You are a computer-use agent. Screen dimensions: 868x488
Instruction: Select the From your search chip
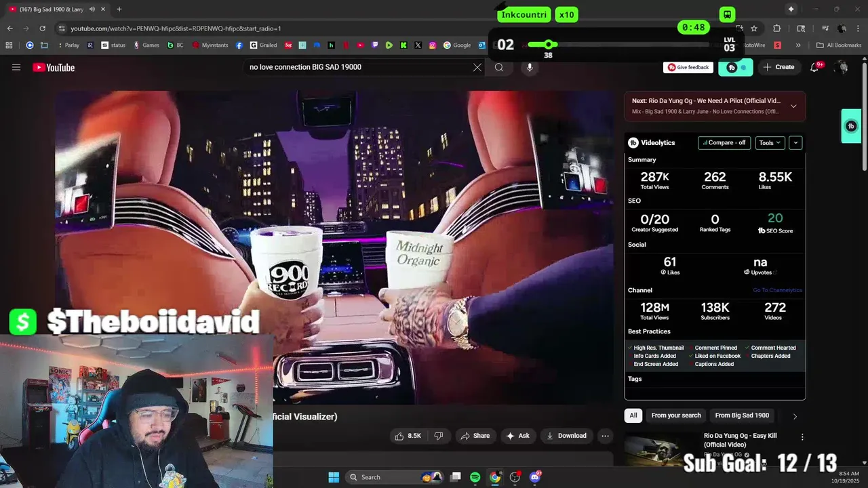click(x=676, y=415)
